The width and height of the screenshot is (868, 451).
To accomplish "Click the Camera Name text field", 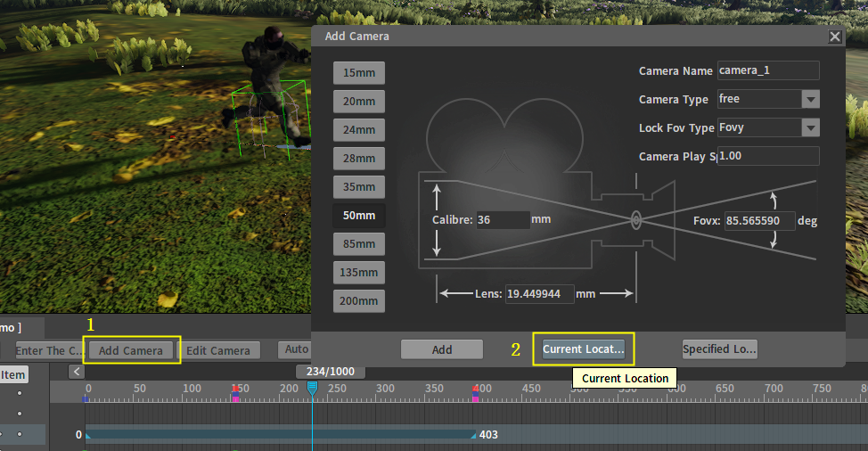I will pyautogui.click(x=767, y=70).
